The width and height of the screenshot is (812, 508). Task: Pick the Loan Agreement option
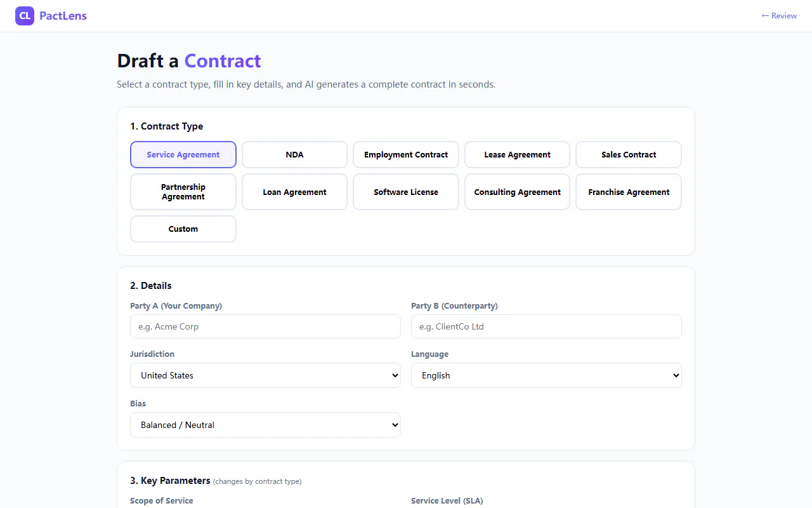coord(294,192)
